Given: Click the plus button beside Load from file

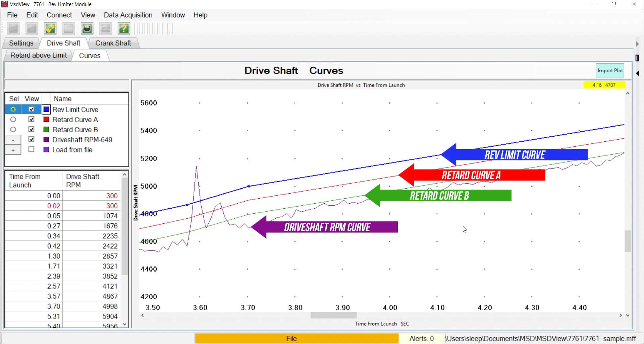Looking at the screenshot, I should coord(13,150).
